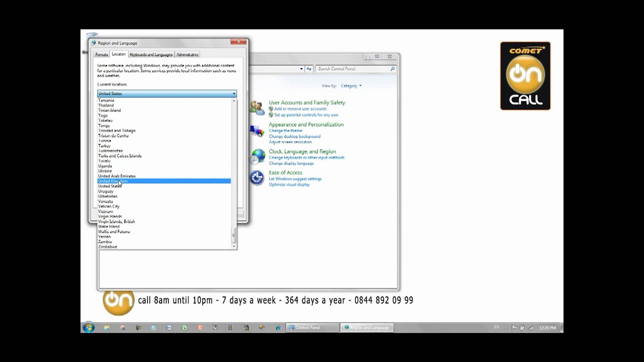This screenshot has width=644, height=362.
Task: Select Uganda from the country list
Action: pos(164,166)
